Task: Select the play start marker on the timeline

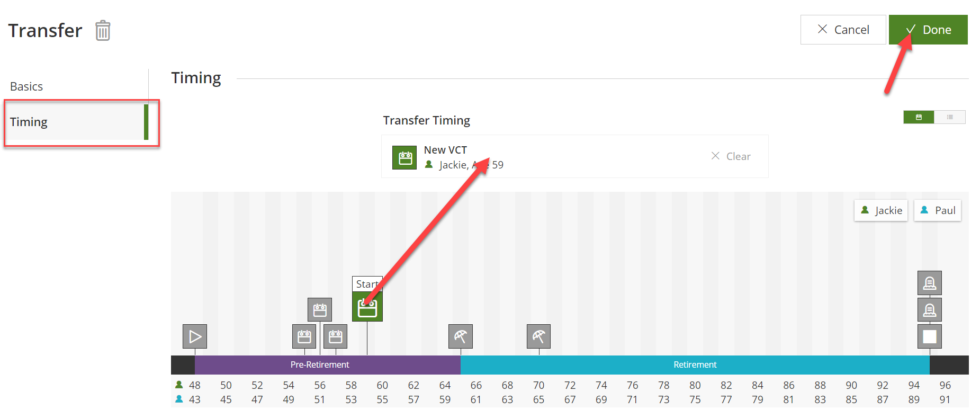Action: (195, 336)
